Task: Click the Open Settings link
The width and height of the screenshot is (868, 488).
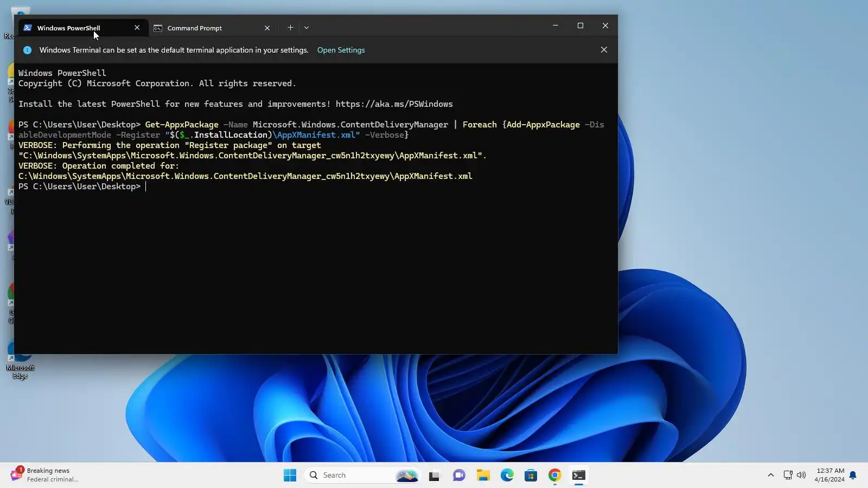Action: (341, 50)
